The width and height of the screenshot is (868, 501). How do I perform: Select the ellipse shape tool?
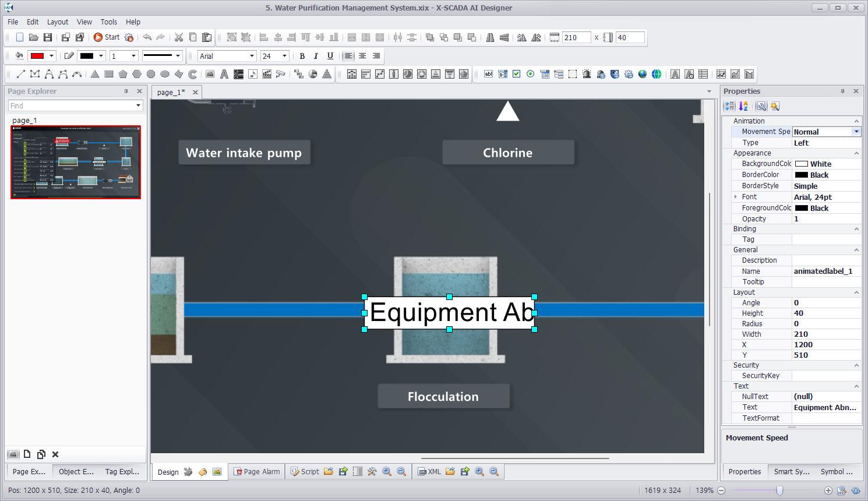pyautogui.click(x=165, y=74)
